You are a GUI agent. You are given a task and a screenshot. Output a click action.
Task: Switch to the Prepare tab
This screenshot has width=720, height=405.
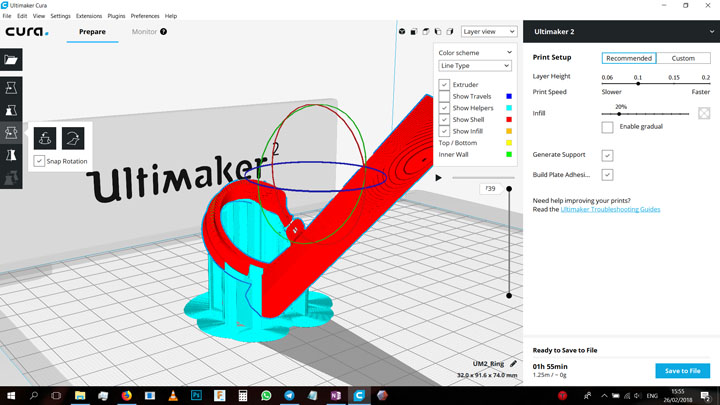[92, 32]
